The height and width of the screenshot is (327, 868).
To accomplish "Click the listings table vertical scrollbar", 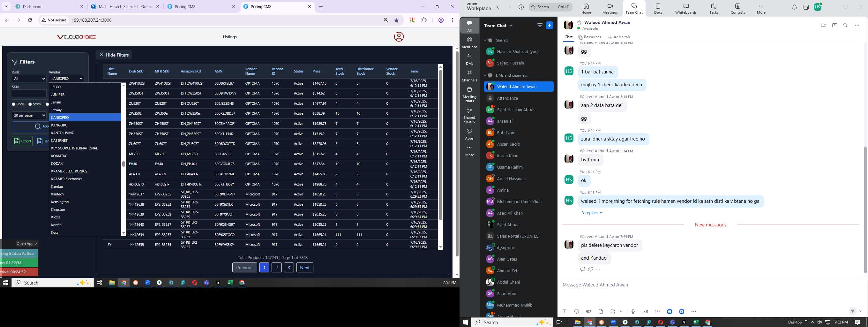I will point(440,145).
